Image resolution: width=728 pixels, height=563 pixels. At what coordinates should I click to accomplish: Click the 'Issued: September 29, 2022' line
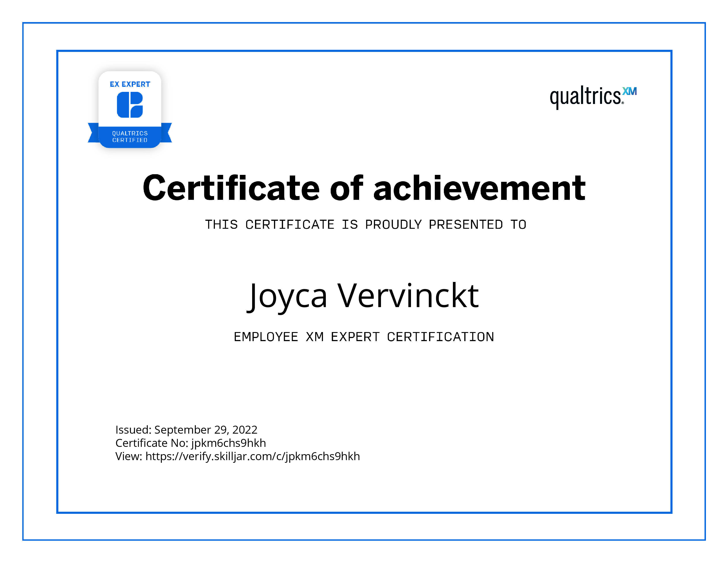[186, 430]
